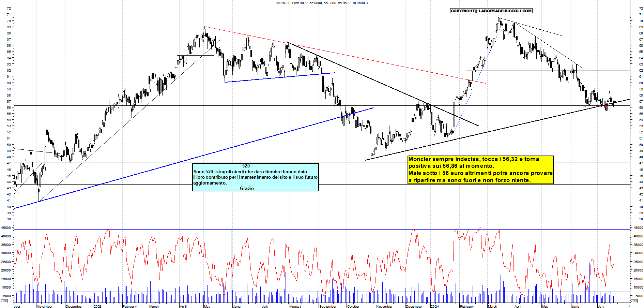Click the COPYRIGHT LABORSADEIPICCOLI.COM label

[491, 11]
